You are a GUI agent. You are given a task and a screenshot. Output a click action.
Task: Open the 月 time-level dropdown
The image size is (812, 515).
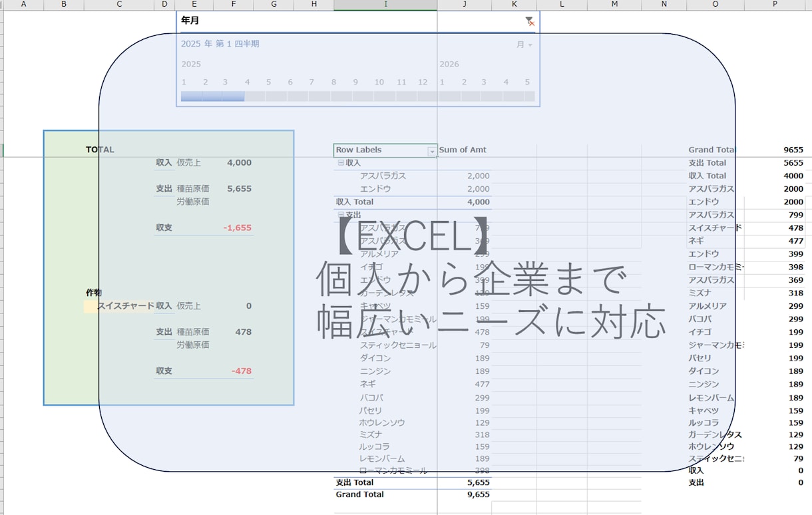(524, 45)
